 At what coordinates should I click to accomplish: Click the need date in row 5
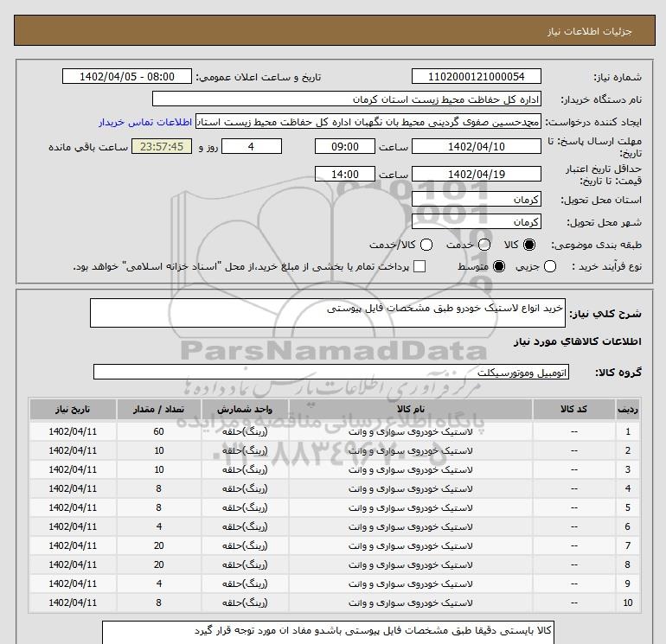pos(73,507)
